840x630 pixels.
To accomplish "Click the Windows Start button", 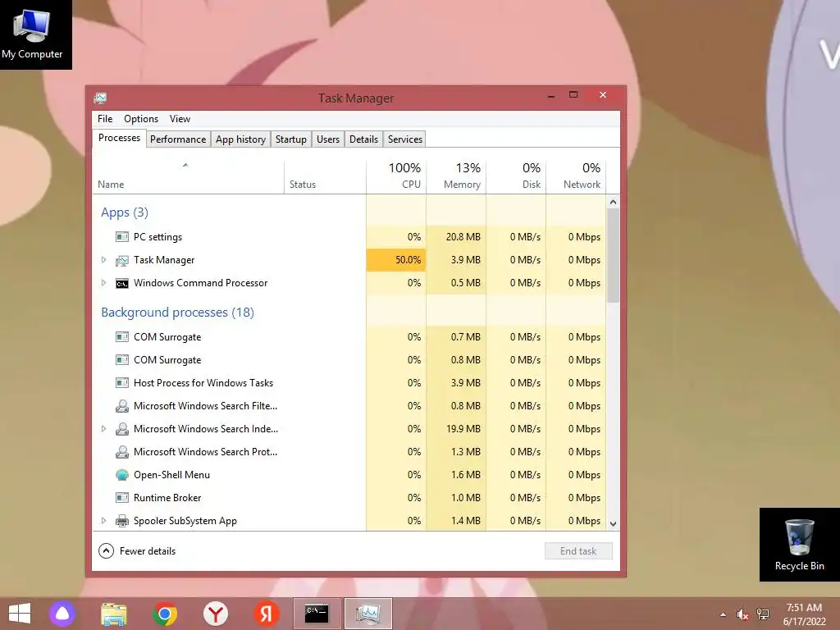I will pos(20,614).
